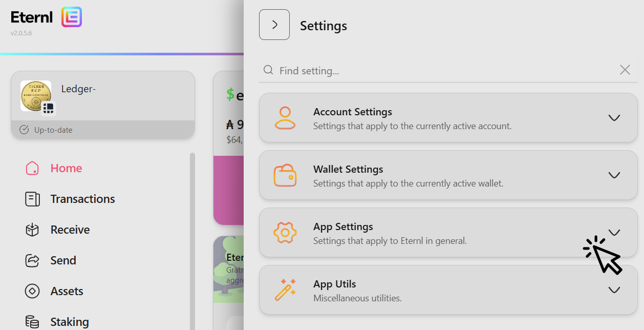This screenshot has width=644, height=330.
Task: Click the Send paper-plane icon
Action: click(x=32, y=260)
